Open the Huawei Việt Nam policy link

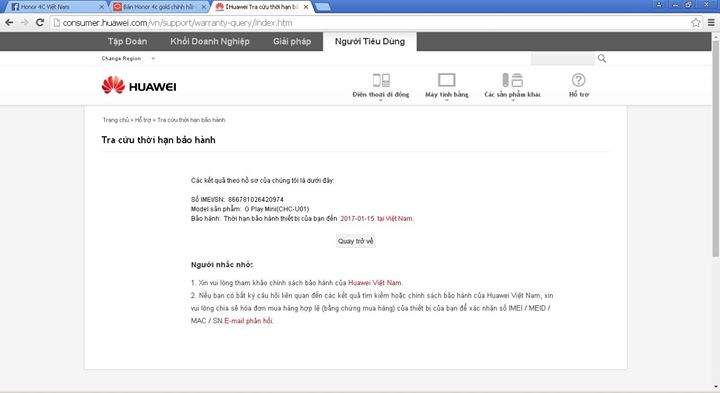[375, 283]
